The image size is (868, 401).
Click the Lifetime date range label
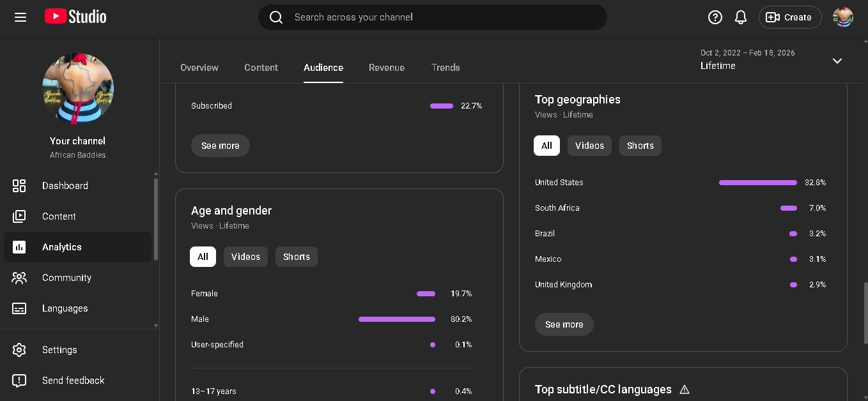[x=718, y=66]
